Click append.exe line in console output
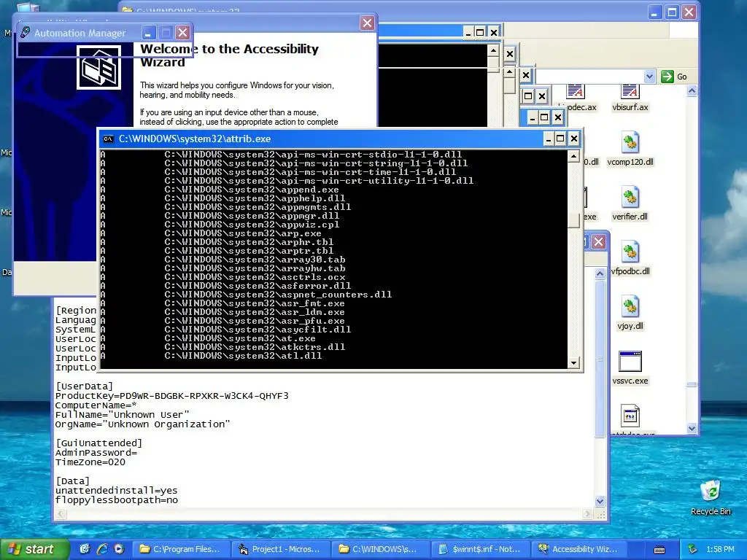 pos(252,190)
